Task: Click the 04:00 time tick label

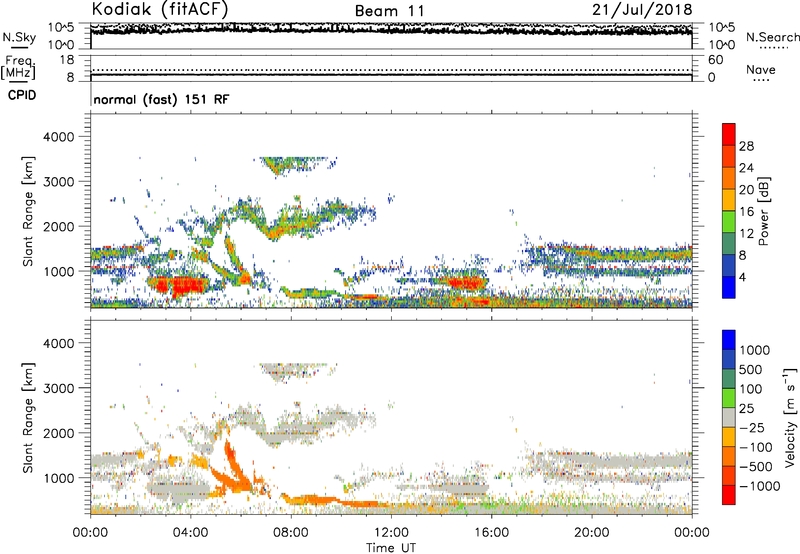Action: coord(190,533)
